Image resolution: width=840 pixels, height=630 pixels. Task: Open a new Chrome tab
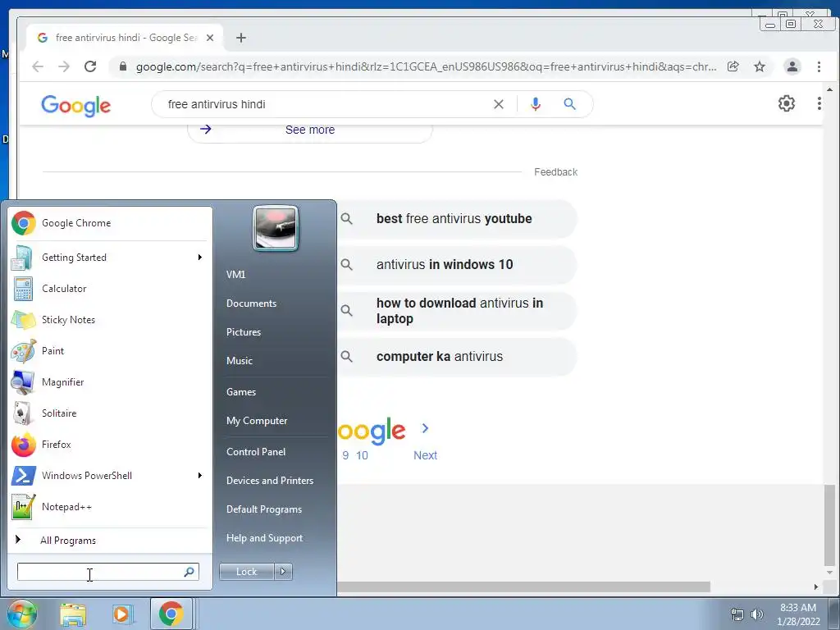point(241,38)
